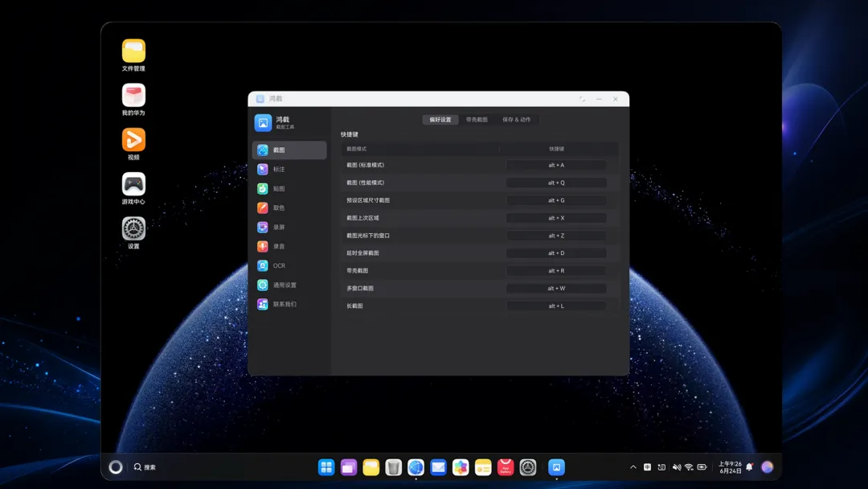Screen dimensions: 868x489
Task: Click the 截图 (标准模式) row label
Action: pyautogui.click(x=366, y=165)
